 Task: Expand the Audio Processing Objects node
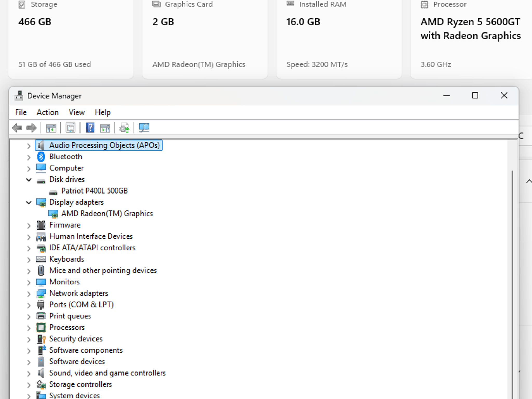coord(29,146)
